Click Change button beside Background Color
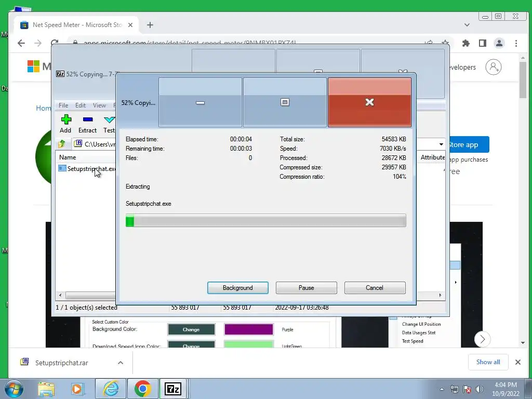The height and width of the screenshot is (399, 532). pyautogui.click(x=191, y=329)
